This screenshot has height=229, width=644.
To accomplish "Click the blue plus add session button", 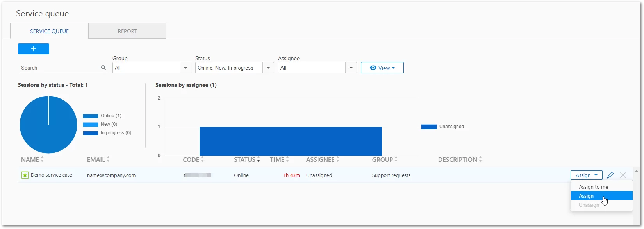I will pos(34,49).
